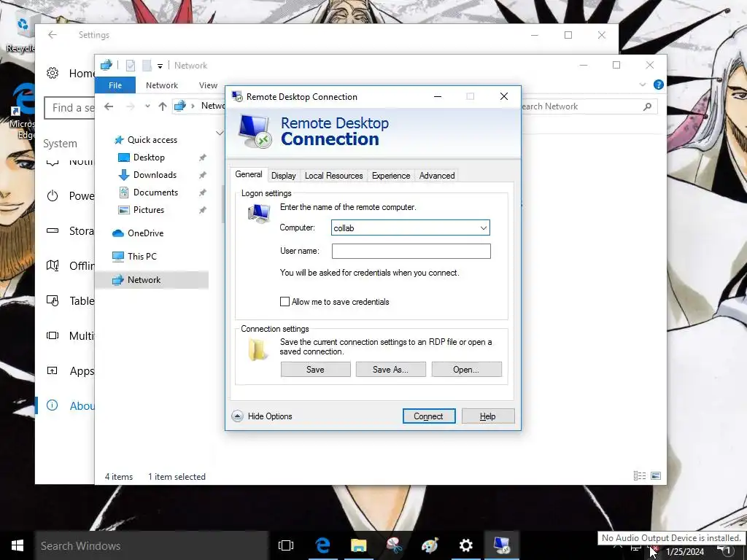
Task: Click the 1/25/2024 date in the tray
Action: (685, 552)
